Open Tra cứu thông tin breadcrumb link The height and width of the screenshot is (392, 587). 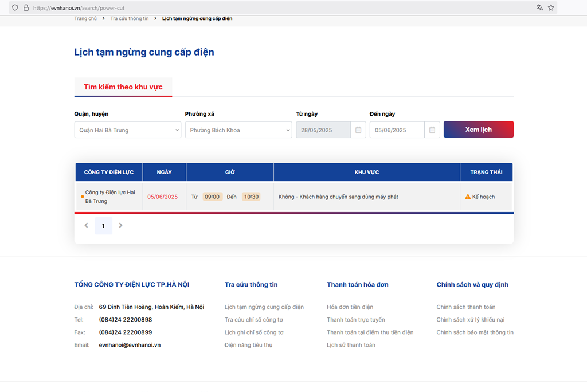(130, 19)
